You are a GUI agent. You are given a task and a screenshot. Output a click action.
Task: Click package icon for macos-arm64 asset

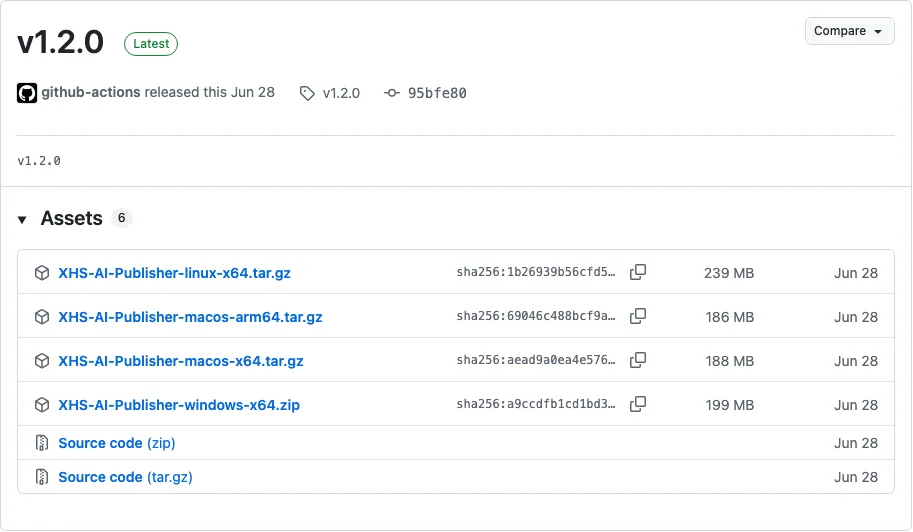pyautogui.click(x=42, y=317)
